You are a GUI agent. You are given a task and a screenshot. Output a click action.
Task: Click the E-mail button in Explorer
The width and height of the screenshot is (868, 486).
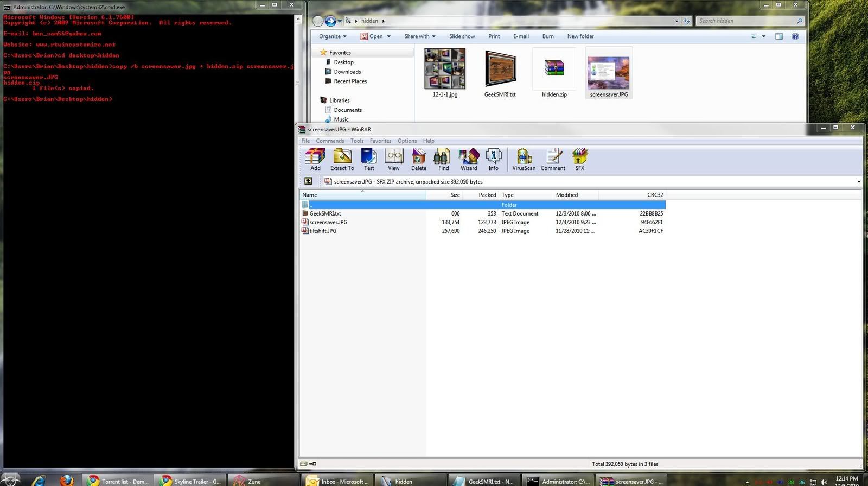[521, 36]
